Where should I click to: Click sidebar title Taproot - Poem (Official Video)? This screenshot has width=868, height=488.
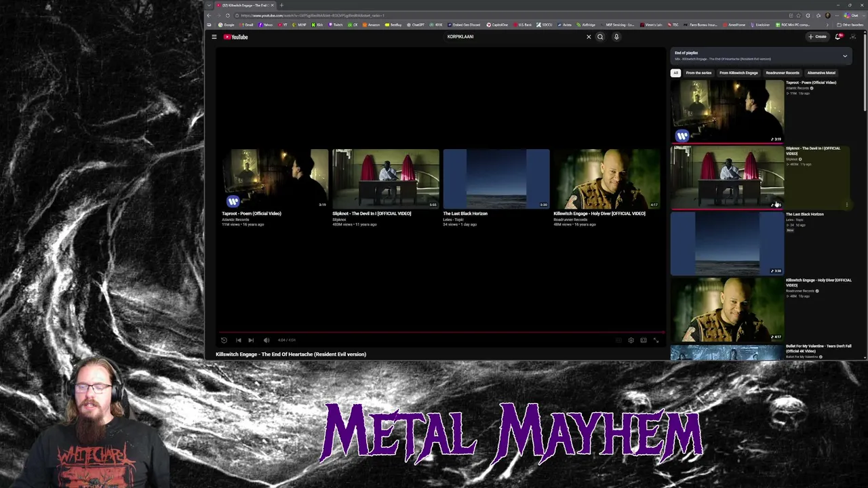tap(811, 83)
